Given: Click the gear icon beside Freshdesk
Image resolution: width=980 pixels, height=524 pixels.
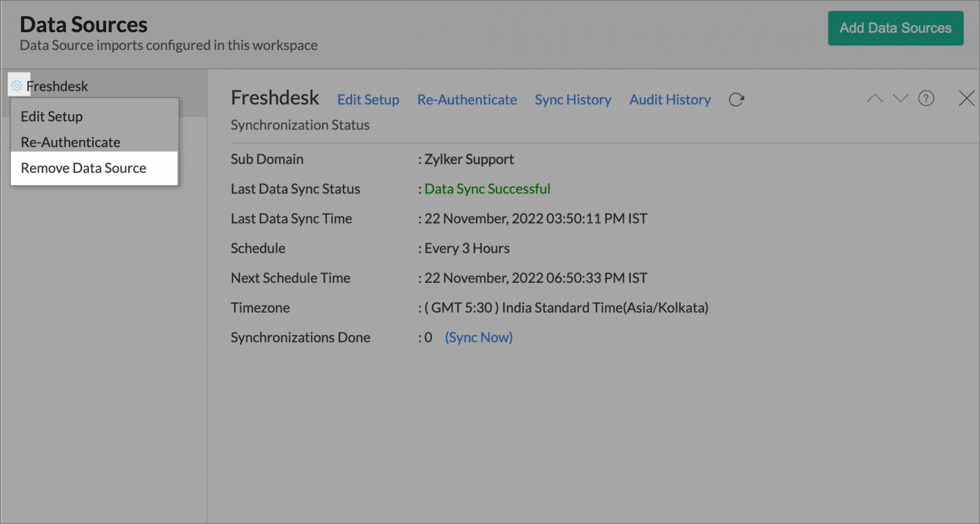Looking at the screenshot, I should [17, 86].
